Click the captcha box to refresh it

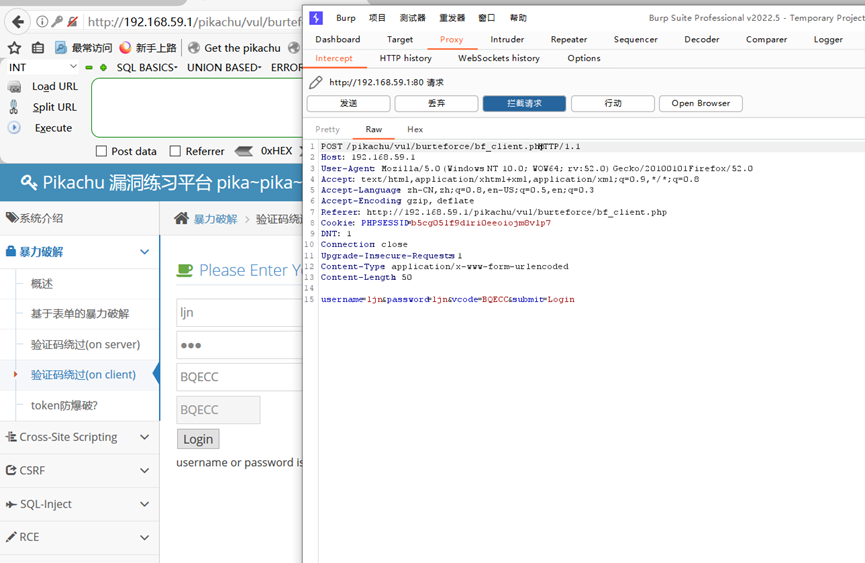(218, 410)
